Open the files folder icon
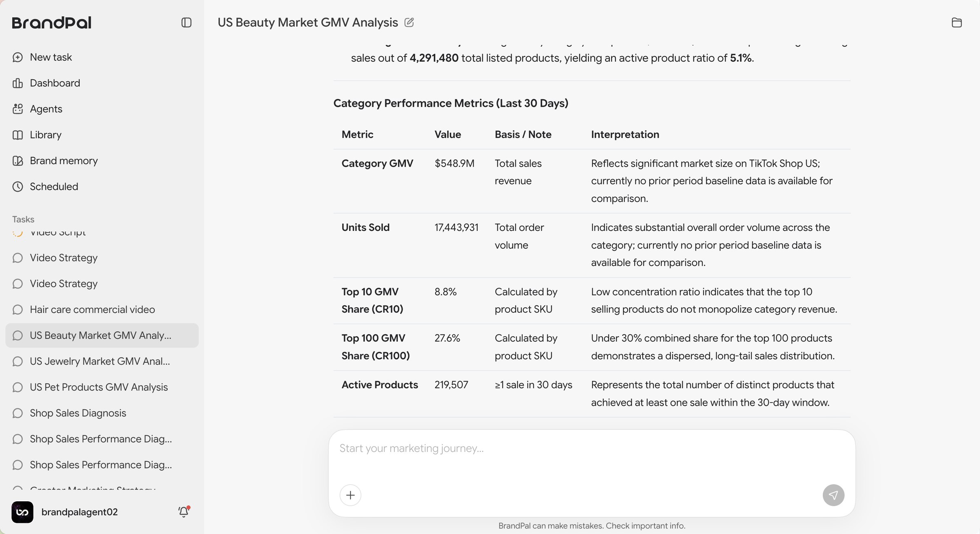 coord(956,22)
